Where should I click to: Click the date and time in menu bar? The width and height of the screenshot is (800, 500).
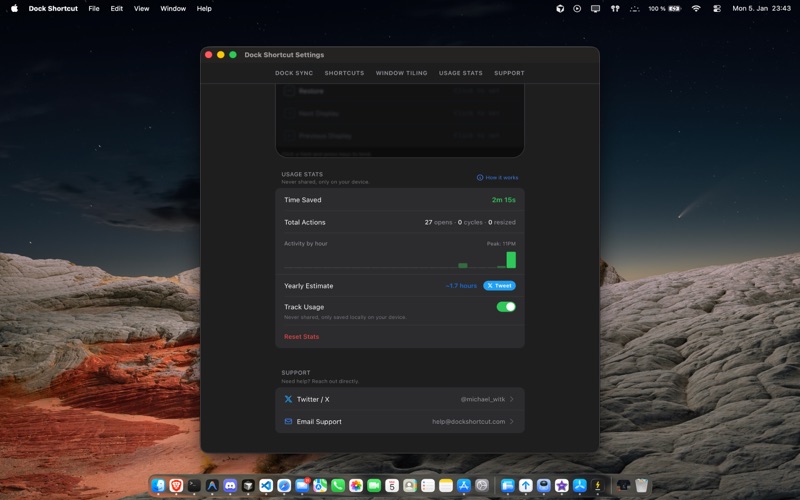point(761,9)
